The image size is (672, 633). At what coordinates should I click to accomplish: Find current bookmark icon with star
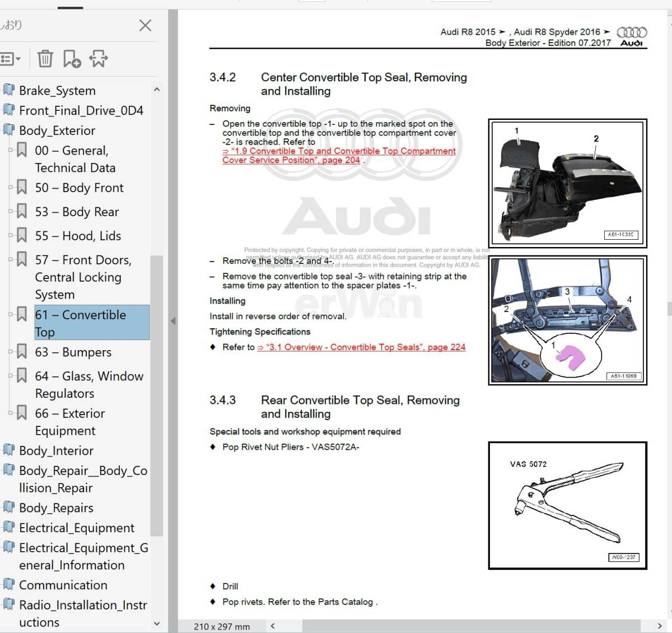99,58
